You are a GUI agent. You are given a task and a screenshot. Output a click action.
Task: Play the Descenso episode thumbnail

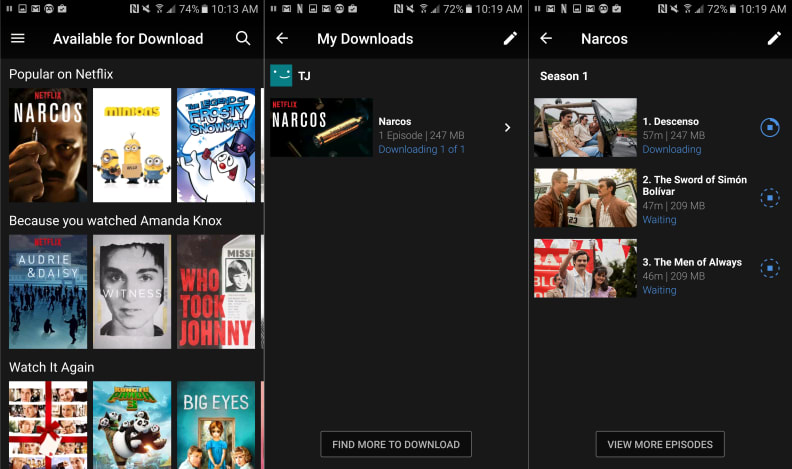(585, 127)
